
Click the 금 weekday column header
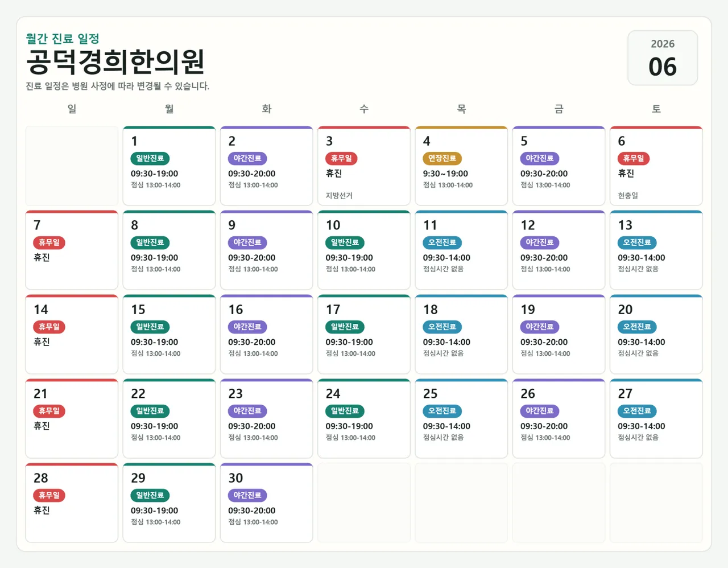tap(559, 109)
